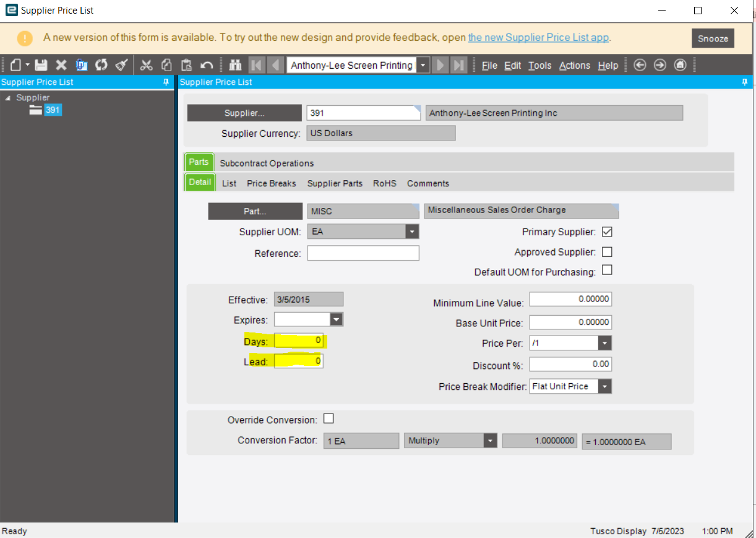Click the Lead input field

coord(299,361)
